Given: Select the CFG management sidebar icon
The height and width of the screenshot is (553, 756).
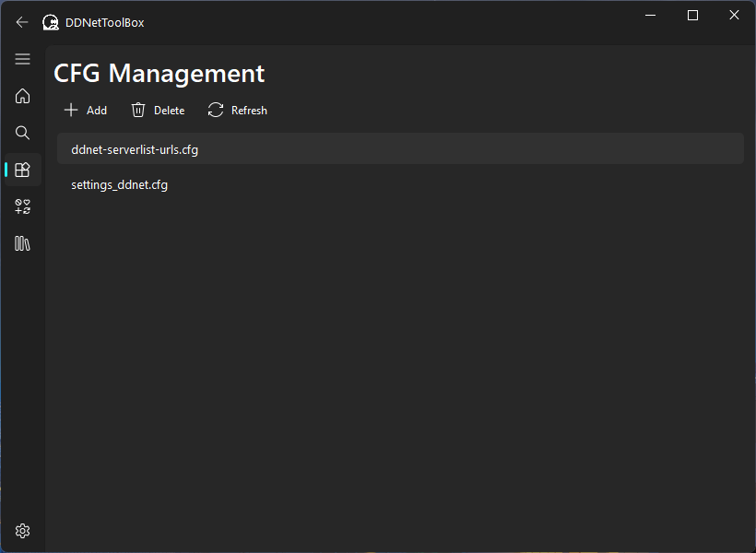Looking at the screenshot, I should coord(23,170).
